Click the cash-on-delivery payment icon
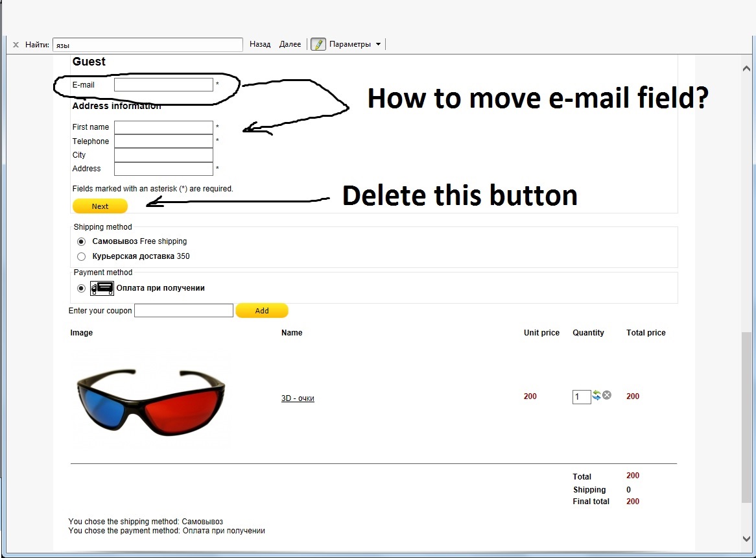This screenshot has width=756, height=558. point(102,288)
